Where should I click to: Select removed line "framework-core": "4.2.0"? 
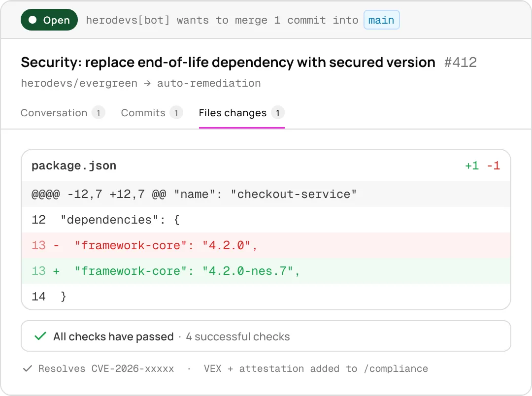click(x=266, y=245)
